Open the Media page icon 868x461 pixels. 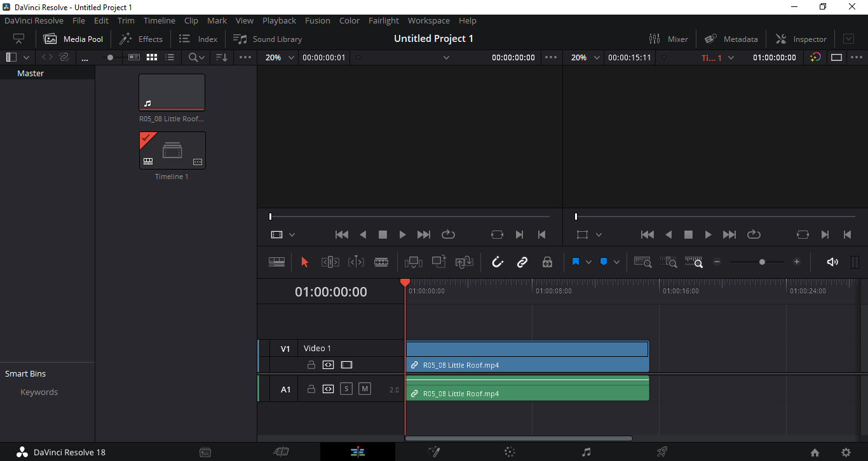[x=205, y=452]
